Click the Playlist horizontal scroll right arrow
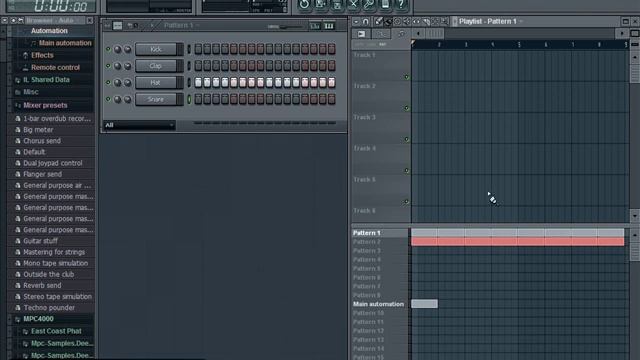640x360 pixels. click(622, 34)
